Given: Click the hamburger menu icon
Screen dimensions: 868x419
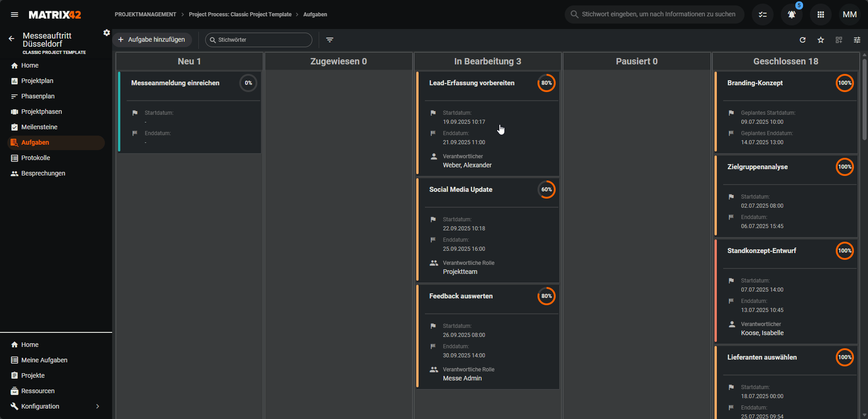Looking at the screenshot, I should tap(15, 15).
